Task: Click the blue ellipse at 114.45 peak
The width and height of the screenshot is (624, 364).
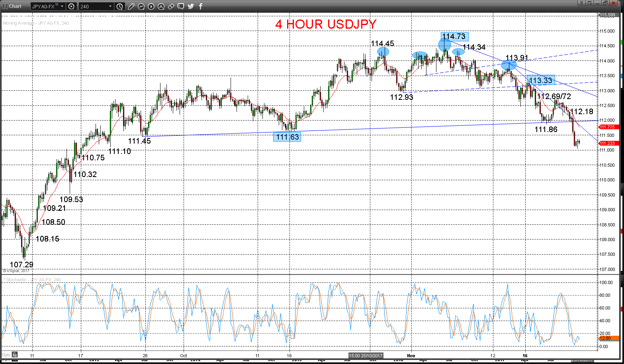Action: pyautogui.click(x=383, y=52)
